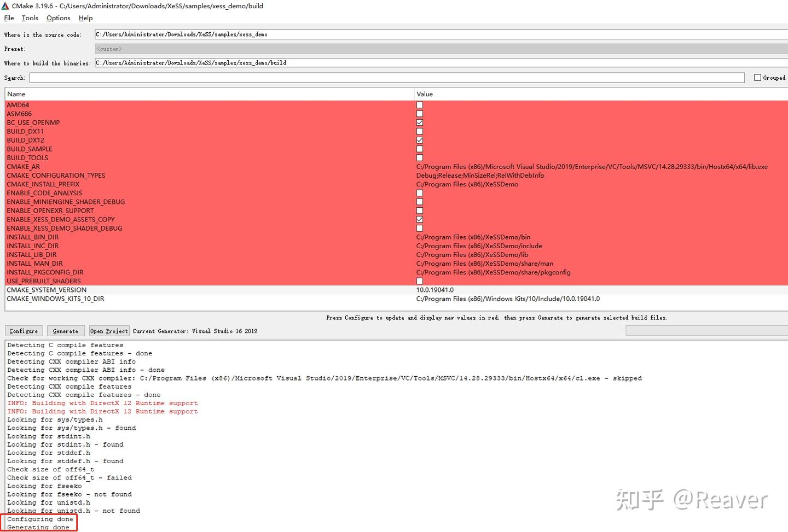Disable ENABLE_XESS_DEMO_ASSETS_COPY

pyautogui.click(x=419, y=219)
